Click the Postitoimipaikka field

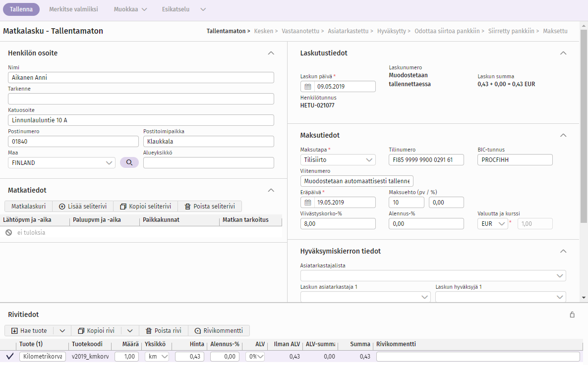pos(209,142)
